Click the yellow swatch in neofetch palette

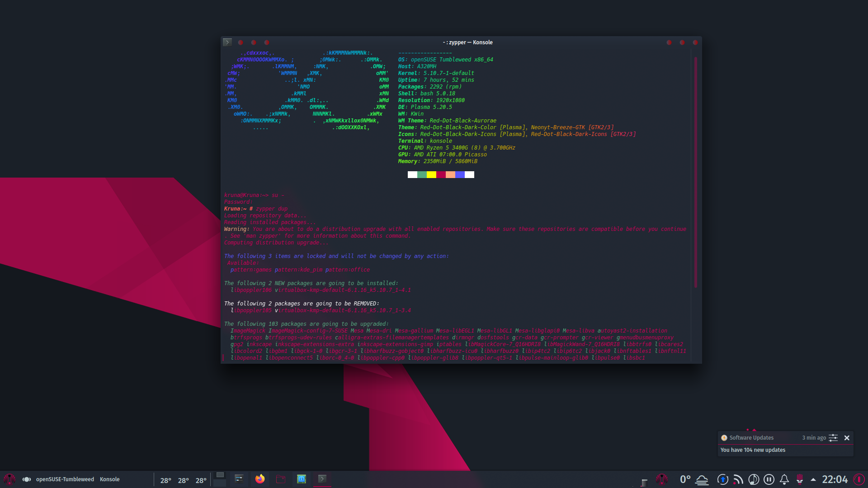point(431,175)
